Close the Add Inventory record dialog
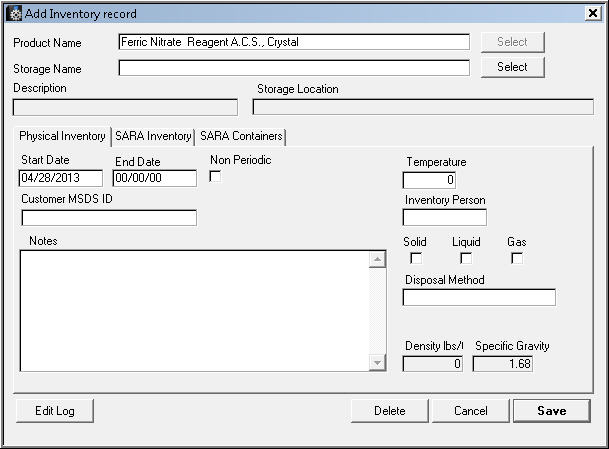 (x=592, y=14)
